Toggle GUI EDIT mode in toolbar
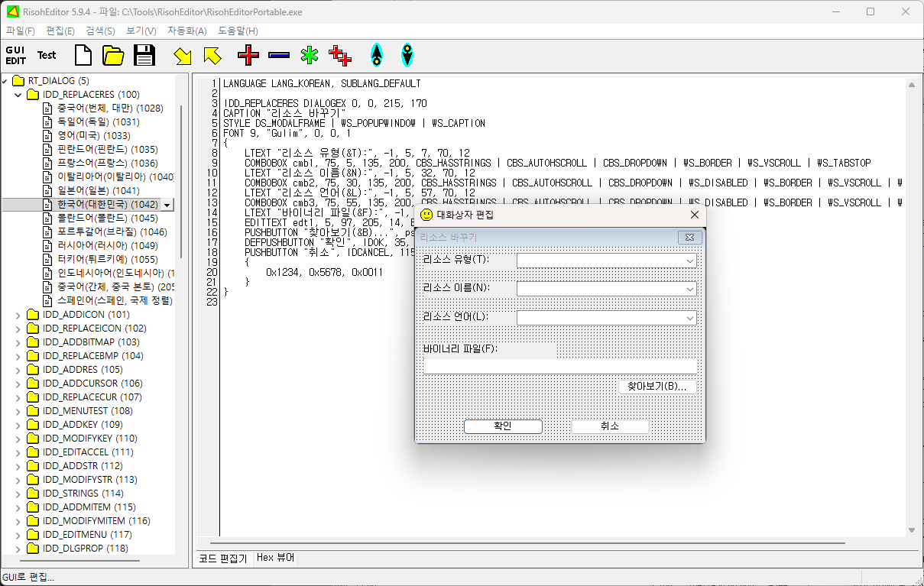924x586 pixels. pos(15,55)
